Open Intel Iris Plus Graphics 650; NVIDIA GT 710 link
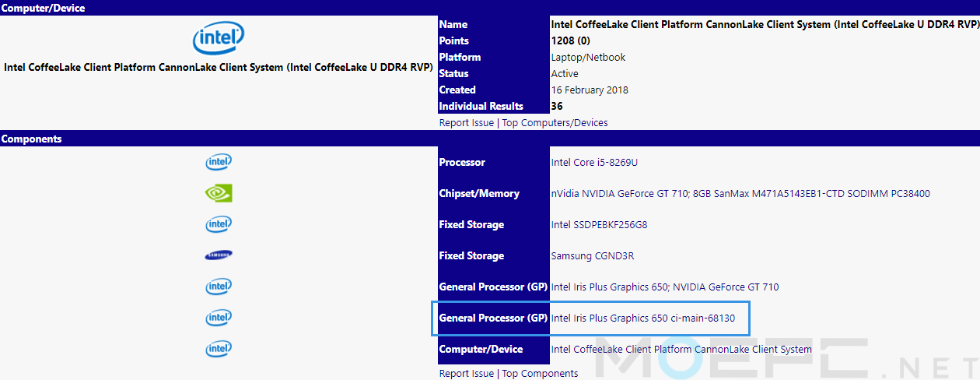Screen dimensions: 980x380 [x=665, y=287]
